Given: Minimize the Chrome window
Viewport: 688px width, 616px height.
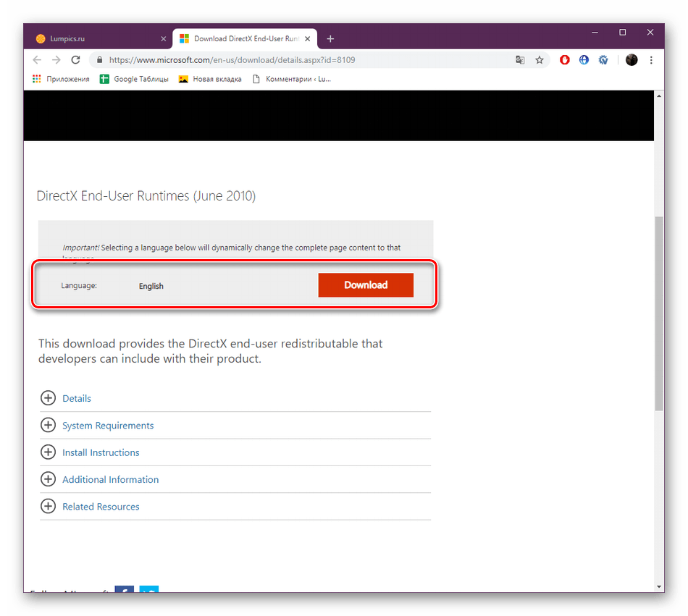Looking at the screenshot, I should tap(595, 33).
